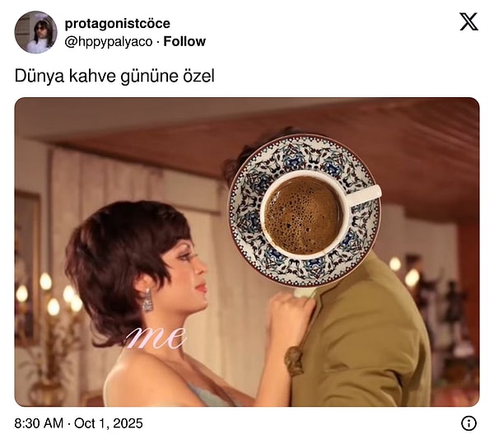Select the tweet text Dünya kahve gününe özel
Screen dimensions: 494x448
coord(114,76)
